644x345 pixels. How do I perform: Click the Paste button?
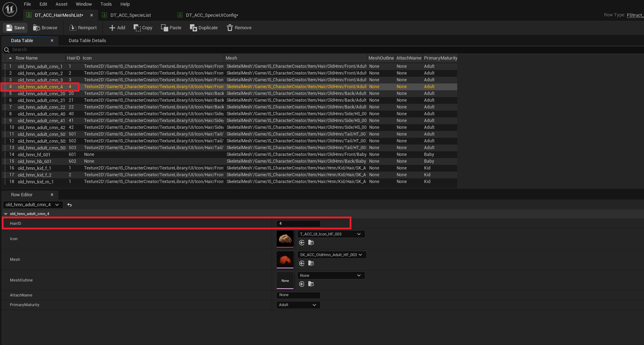171,28
